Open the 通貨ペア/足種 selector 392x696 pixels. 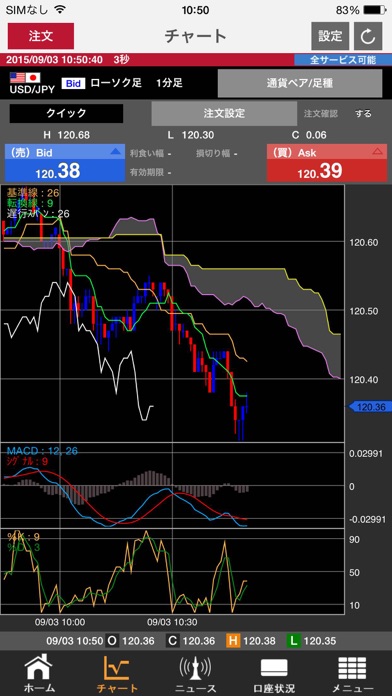[x=300, y=83]
